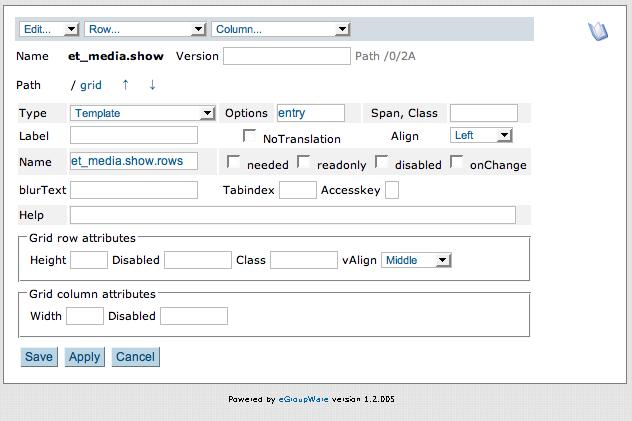The image size is (632, 421).
Task: Tick the disabled checkbox
Action: click(381, 162)
